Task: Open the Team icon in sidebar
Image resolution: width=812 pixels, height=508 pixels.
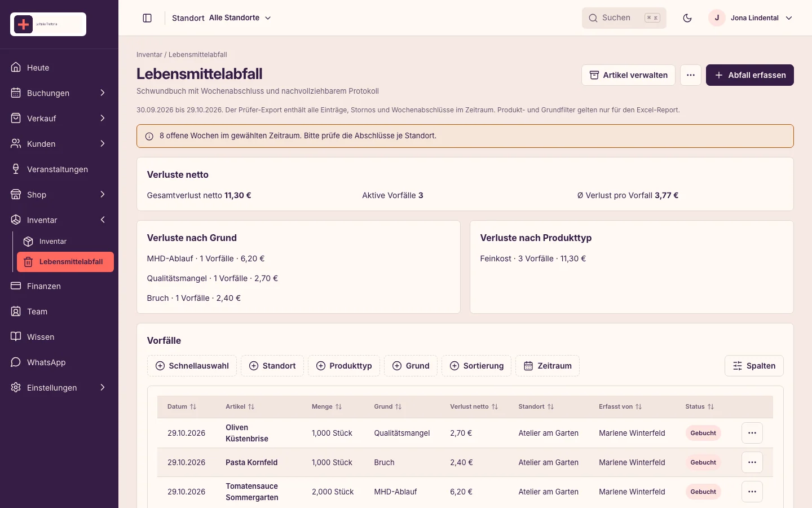Action: coord(16,312)
